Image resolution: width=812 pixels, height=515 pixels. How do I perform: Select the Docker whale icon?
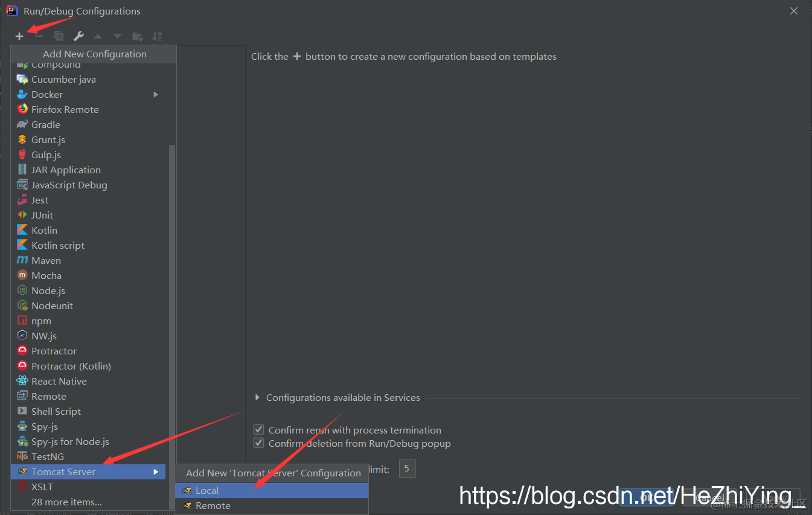point(22,94)
